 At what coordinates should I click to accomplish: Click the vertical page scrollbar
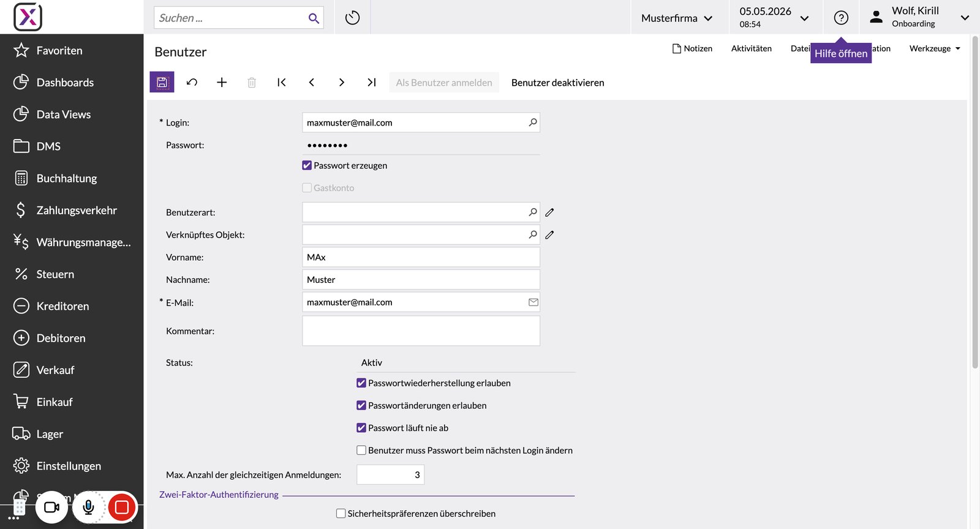(975, 202)
